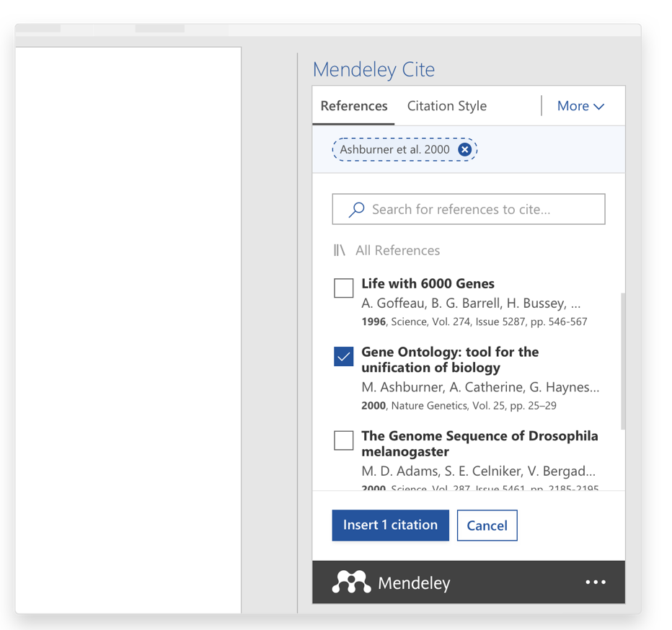
Task: Remove the Ashburner et al. 2000 citation chip
Action: point(465,149)
